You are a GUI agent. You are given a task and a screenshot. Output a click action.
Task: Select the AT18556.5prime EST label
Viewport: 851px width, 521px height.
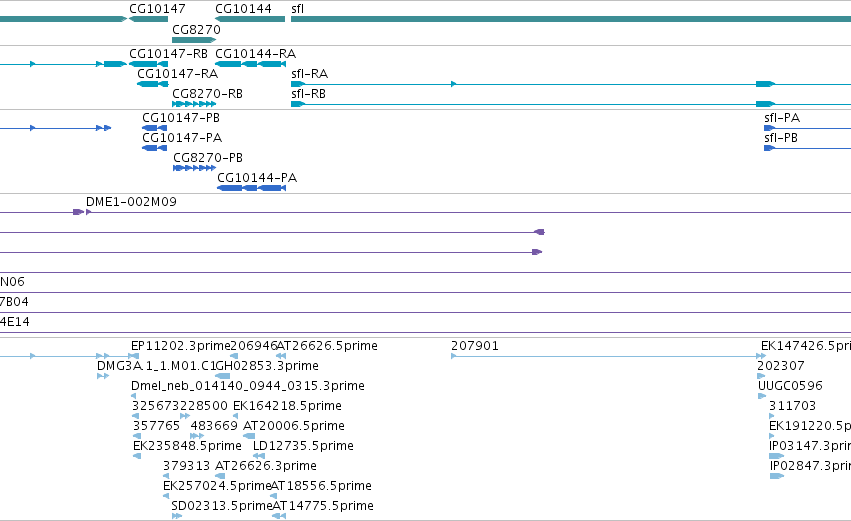point(321,486)
